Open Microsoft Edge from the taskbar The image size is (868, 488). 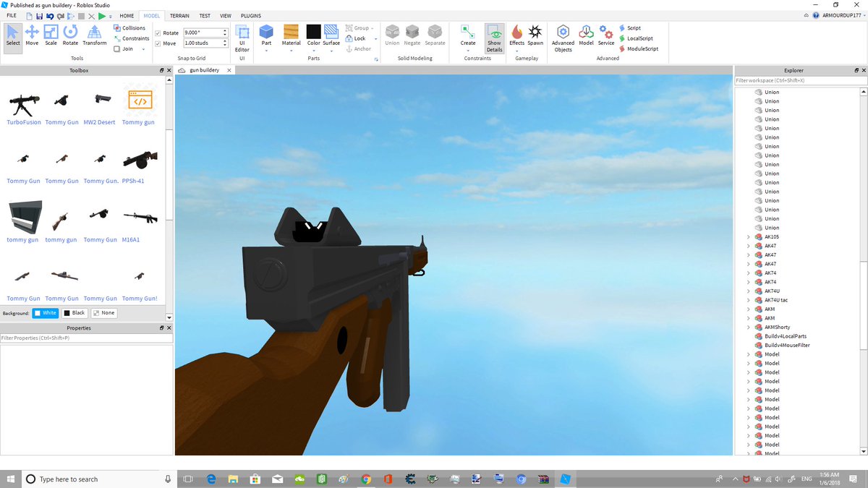[211, 479]
